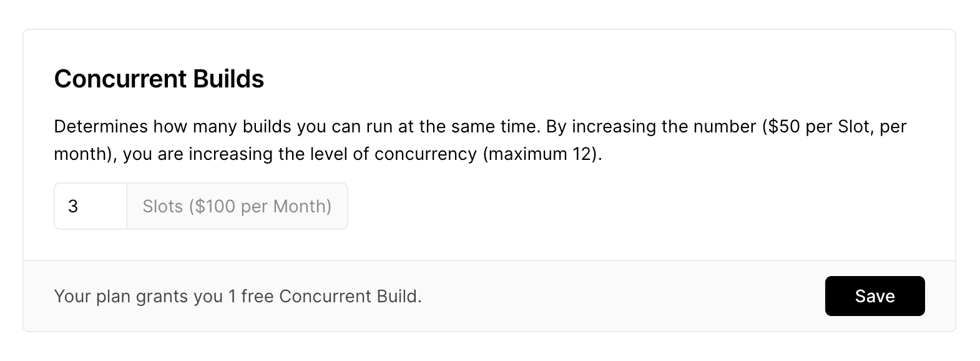Viewport: 980px width, 361px height.
Task: Click the Slots price label next to the input
Action: pyautogui.click(x=237, y=206)
